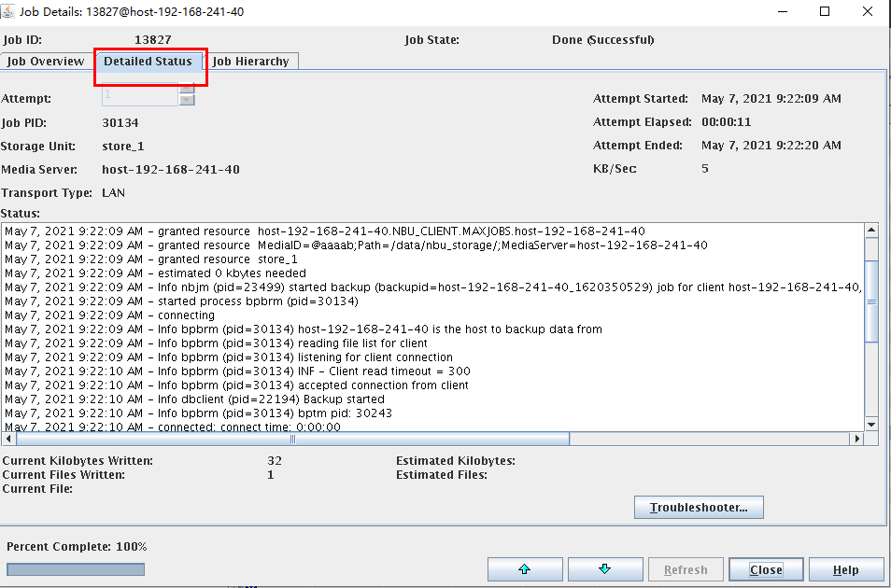Click Storage Unit value store_1
Image resolution: width=891 pixels, height=588 pixels.
click(x=123, y=146)
